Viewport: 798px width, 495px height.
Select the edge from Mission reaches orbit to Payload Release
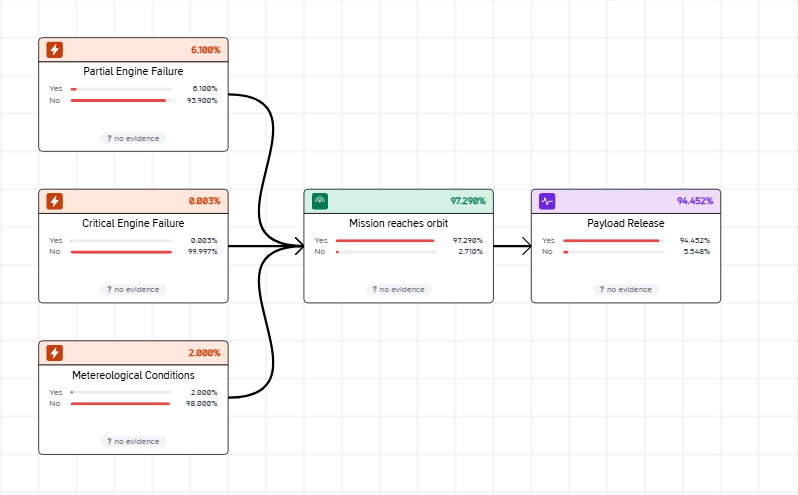pos(511,246)
